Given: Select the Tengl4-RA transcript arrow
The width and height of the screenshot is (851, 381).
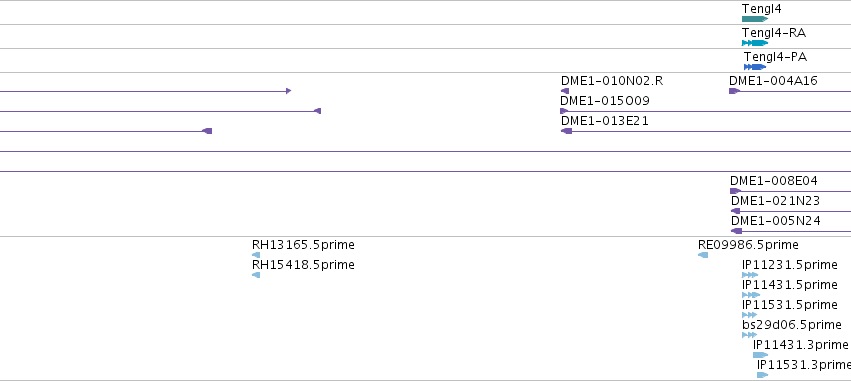Looking at the screenshot, I should click(x=755, y=43).
